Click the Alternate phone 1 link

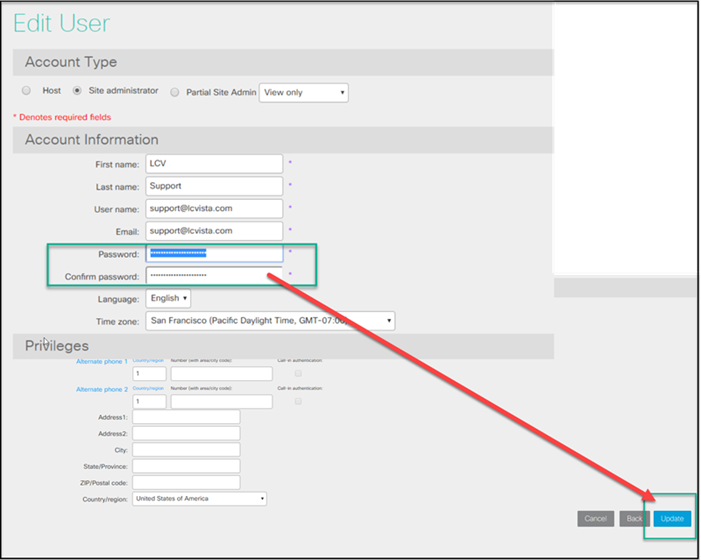coord(102,361)
